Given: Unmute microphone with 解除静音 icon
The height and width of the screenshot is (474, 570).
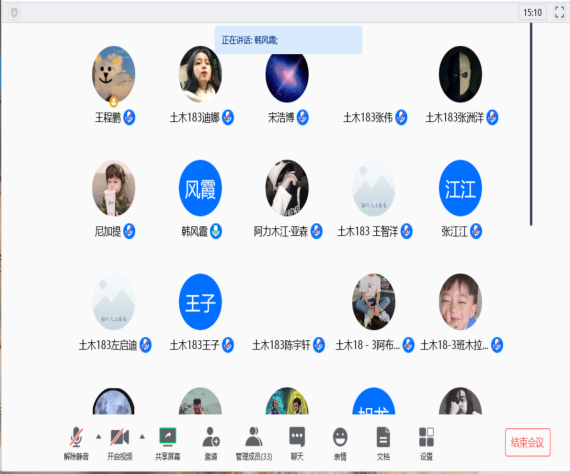Looking at the screenshot, I should pyautogui.click(x=76, y=443).
